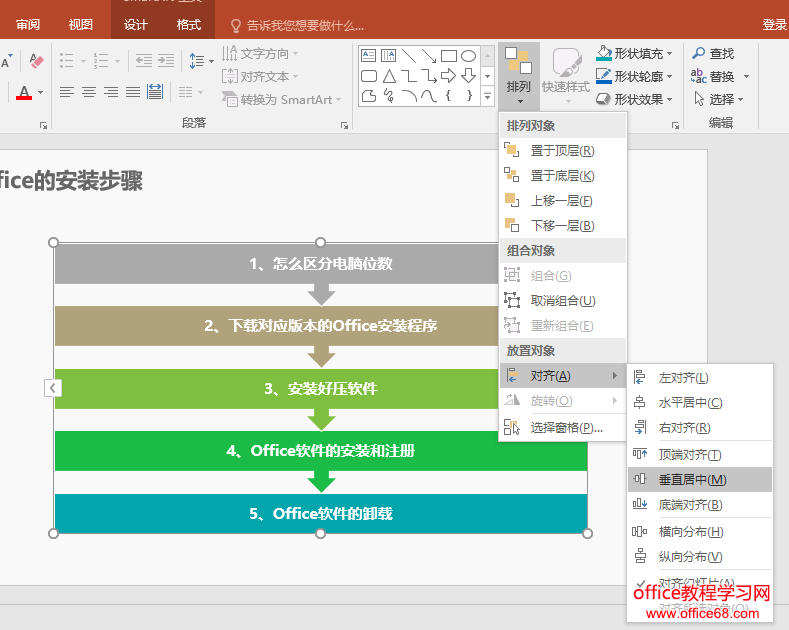Pick the oval shape in gallery

[468, 55]
